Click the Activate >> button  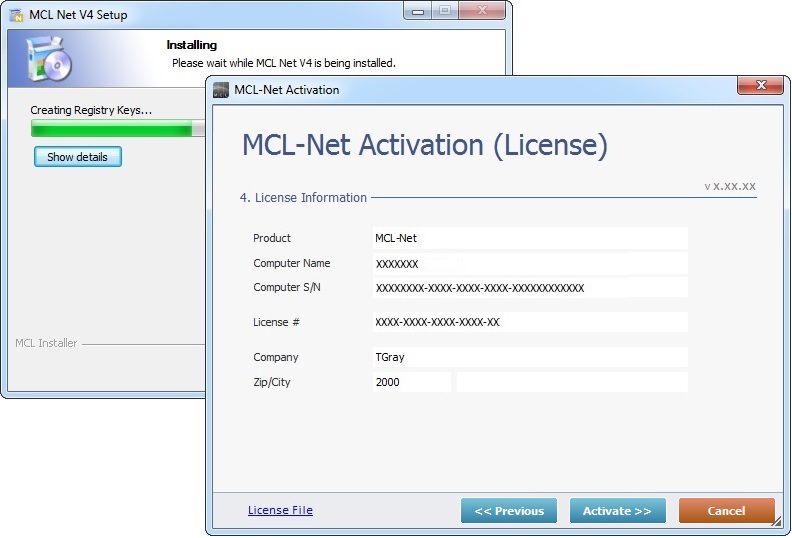617,511
